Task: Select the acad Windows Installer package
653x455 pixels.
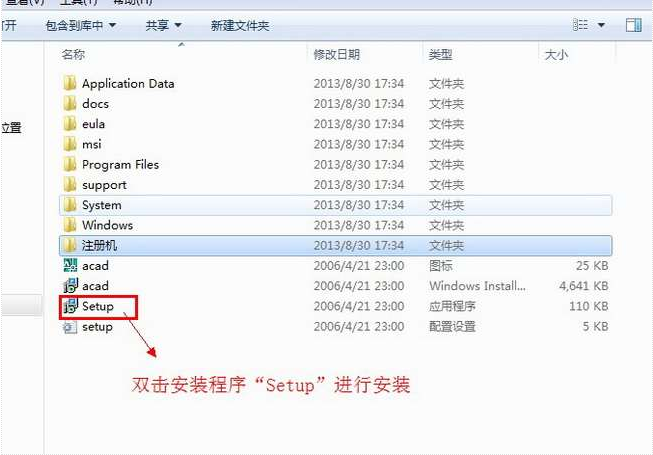Action: [95, 286]
